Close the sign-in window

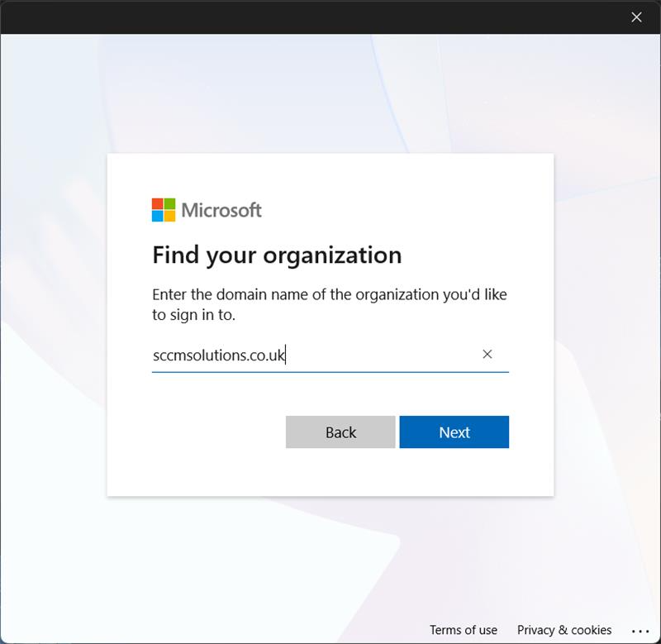(636, 17)
